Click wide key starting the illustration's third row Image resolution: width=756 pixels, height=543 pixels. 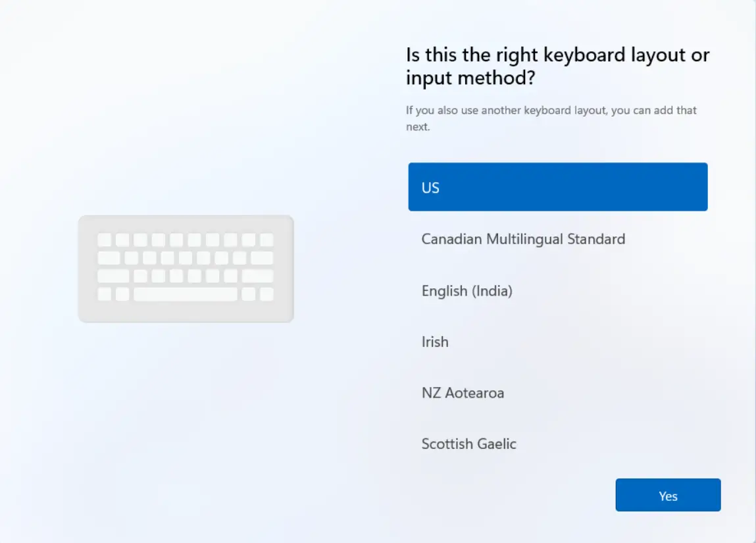pos(113,276)
